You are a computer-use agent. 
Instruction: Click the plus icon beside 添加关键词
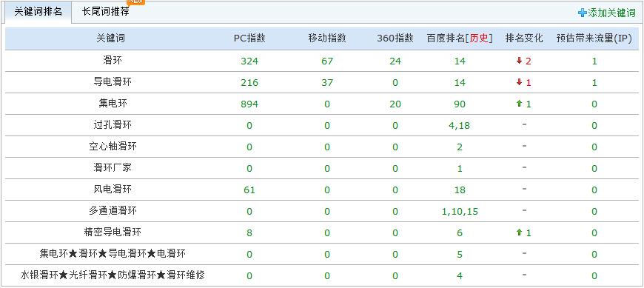click(582, 13)
